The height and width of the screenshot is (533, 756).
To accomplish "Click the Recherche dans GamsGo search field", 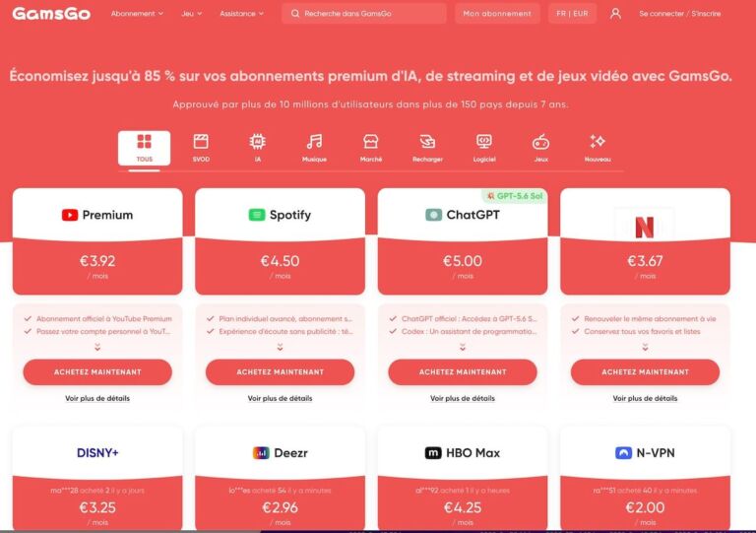I will (364, 14).
